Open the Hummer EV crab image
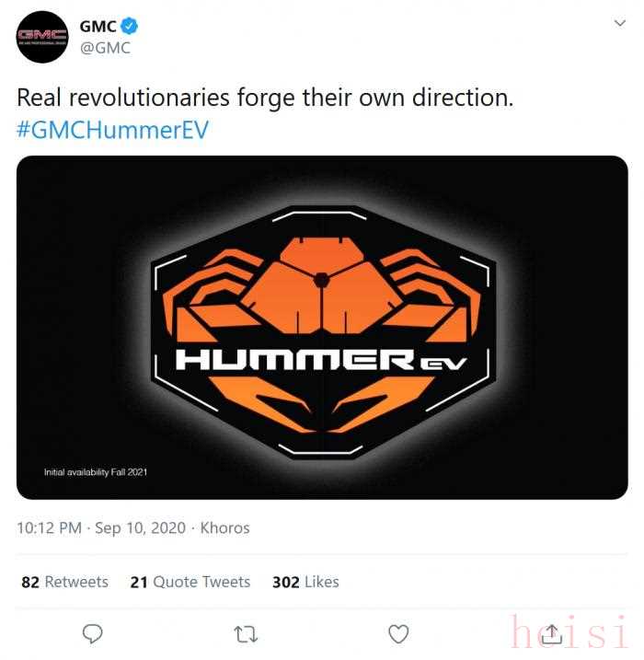 [x=322, y=328]
